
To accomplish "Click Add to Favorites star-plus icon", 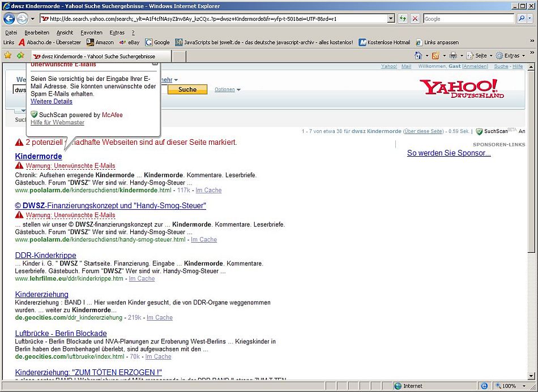I will [20, 55].
